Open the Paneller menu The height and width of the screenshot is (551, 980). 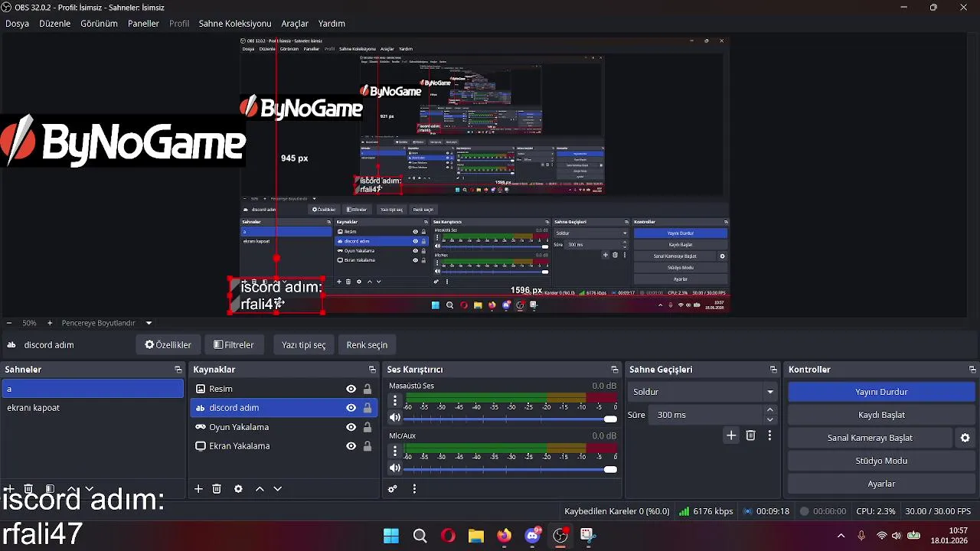143,24
